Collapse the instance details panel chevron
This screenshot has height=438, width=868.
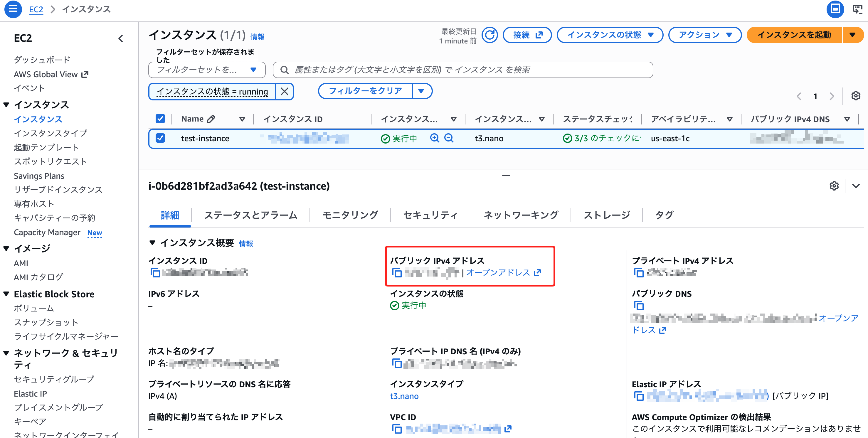click(856, 186)
